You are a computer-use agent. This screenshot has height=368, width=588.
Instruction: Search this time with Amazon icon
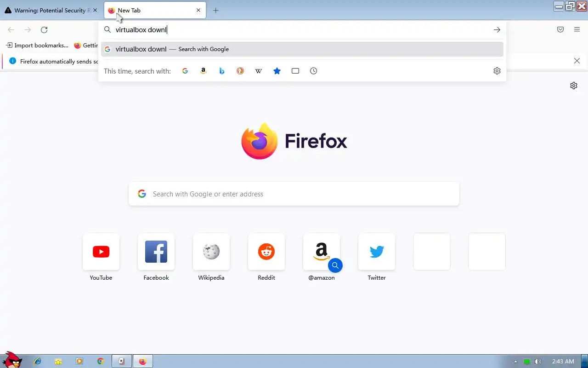coord(204,71)
